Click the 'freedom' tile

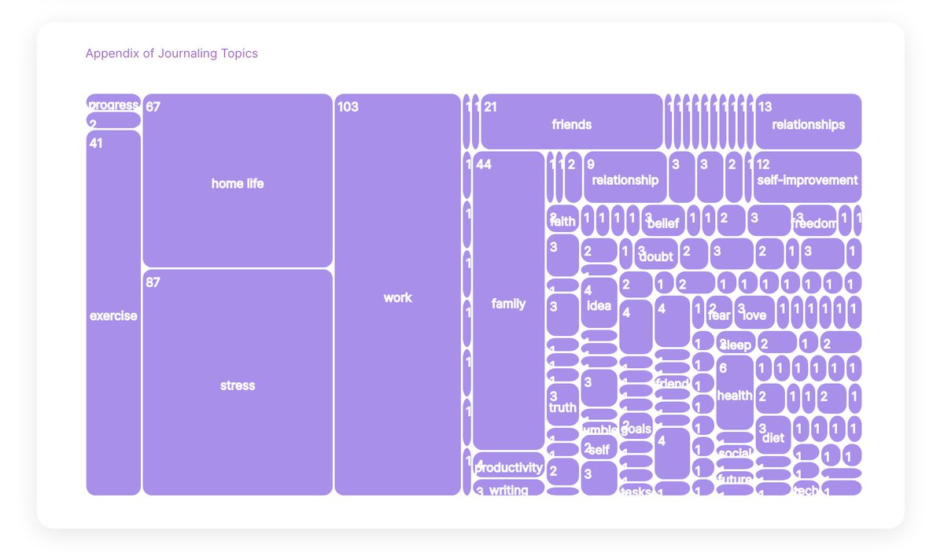point(814,221)
